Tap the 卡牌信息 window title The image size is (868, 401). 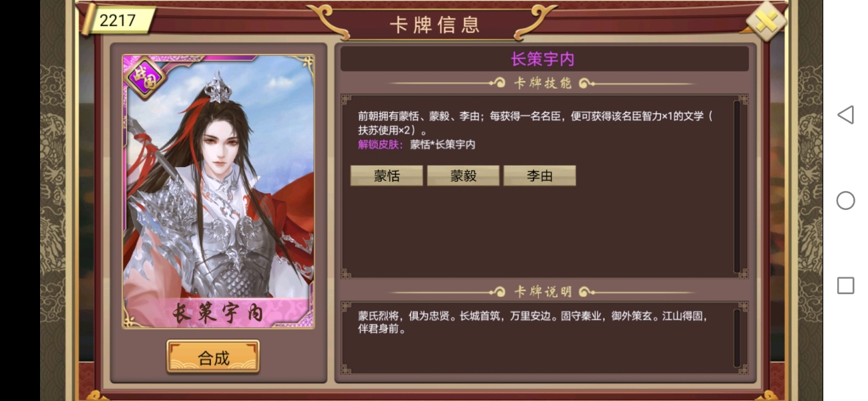[435, 25]
